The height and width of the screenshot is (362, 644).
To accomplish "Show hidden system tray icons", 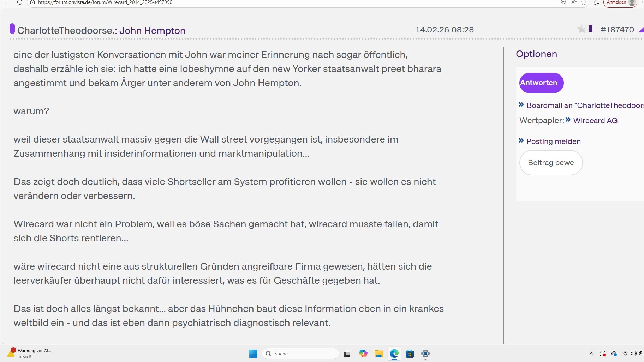I will tap(591, 354).
